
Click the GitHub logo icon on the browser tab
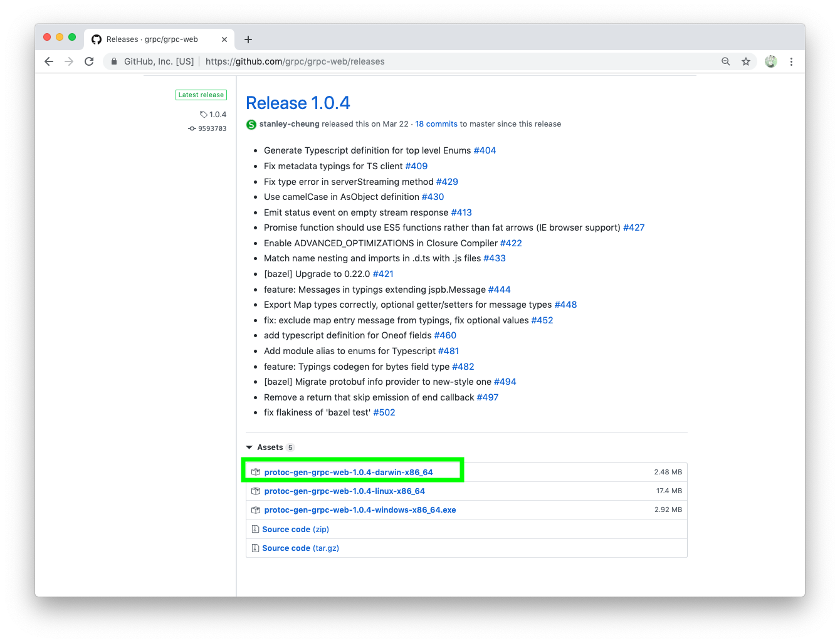pos(97,39)
